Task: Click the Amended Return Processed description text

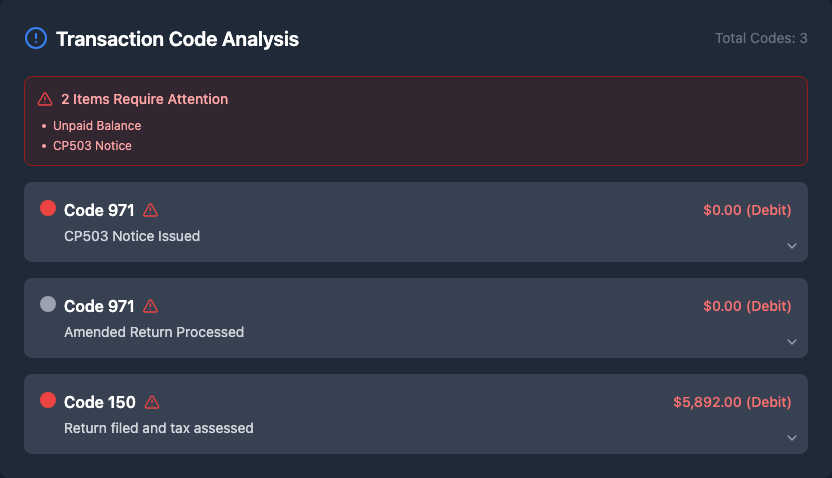Action: [x=154, y=332]
